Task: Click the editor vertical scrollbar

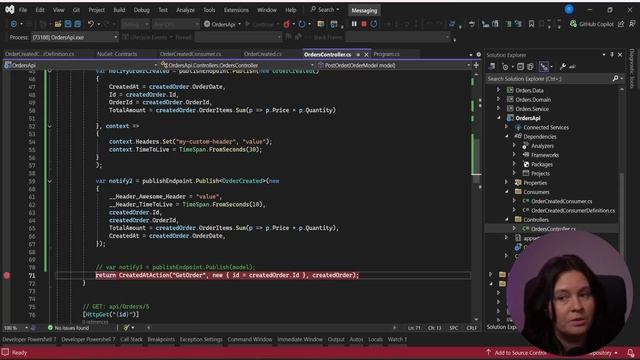Action: tap(476, 196)
